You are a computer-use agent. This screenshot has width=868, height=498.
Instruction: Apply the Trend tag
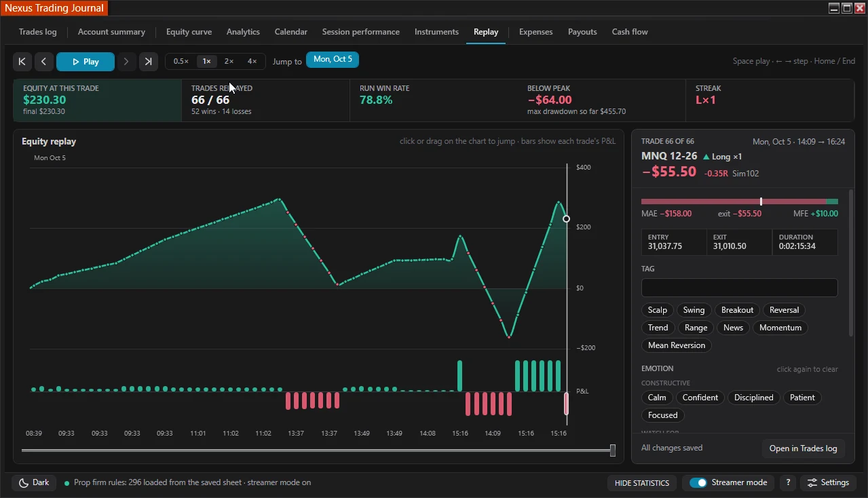[658, 328]
